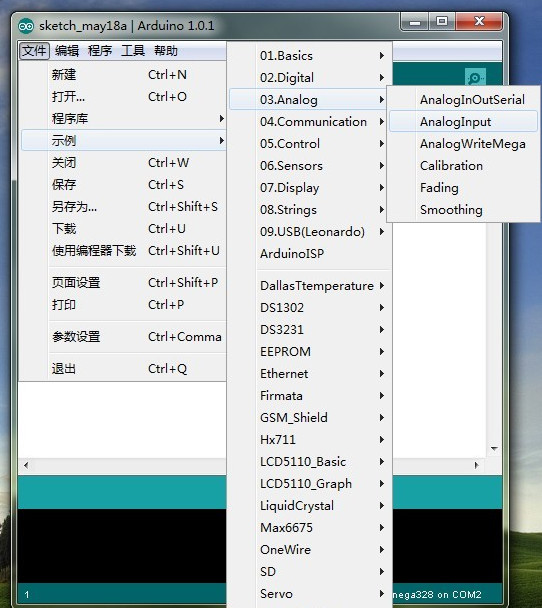Open the 文件 menu
The width and height of the screenshot is (542, 608).
coord(34,50)
